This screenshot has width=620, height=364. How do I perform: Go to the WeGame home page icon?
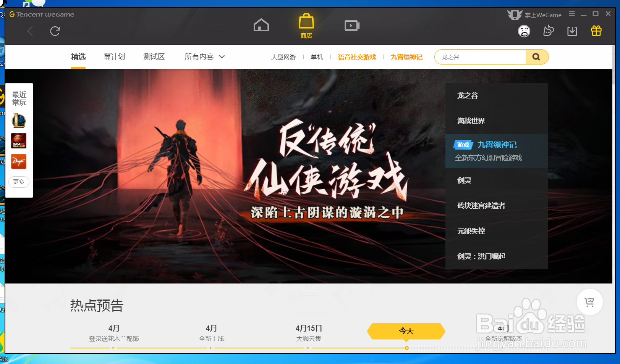(261, 25)
